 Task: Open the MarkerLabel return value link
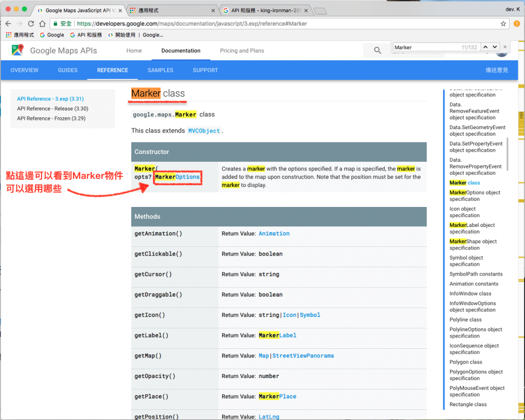[277, 335]
